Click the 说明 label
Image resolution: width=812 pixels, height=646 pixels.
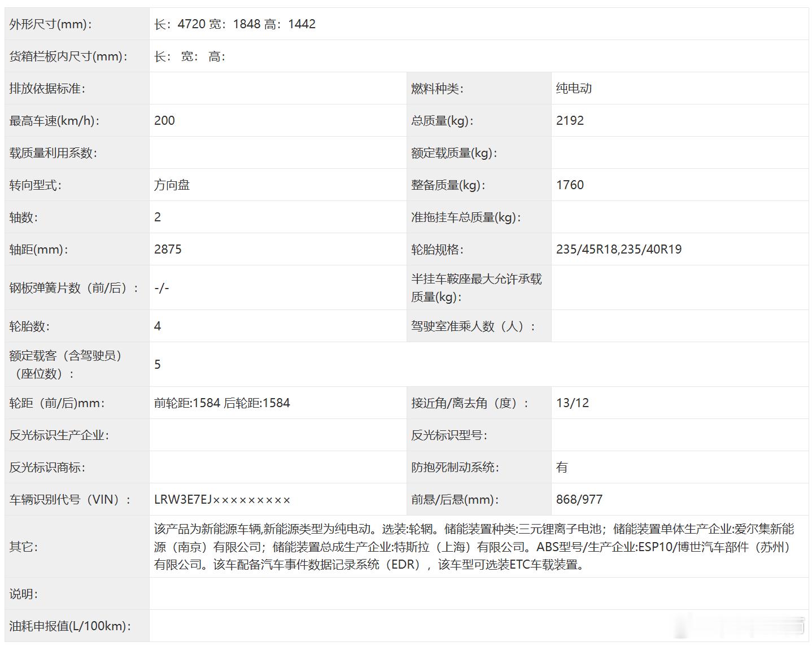click(24, 594)
